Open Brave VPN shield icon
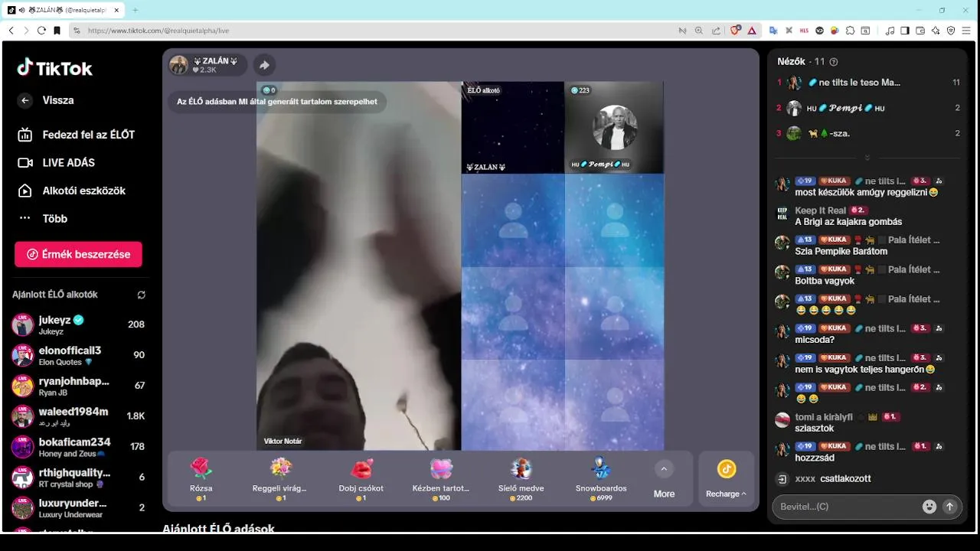The image size is (980, 551). [x=951, y=31]
